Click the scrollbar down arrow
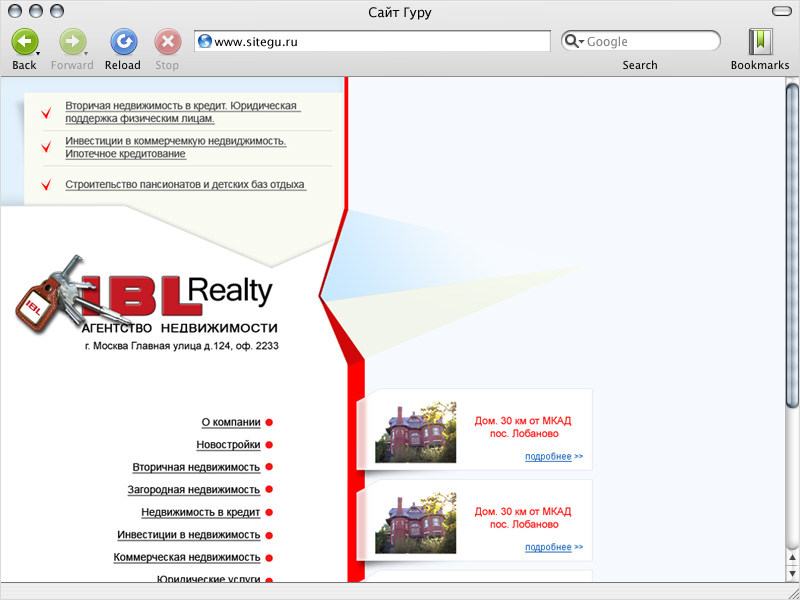The image size is (800, 600). (792, 573)
